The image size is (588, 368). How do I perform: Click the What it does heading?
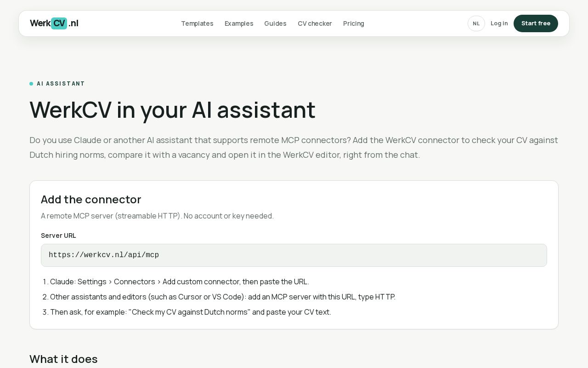[x=63, y=359]
